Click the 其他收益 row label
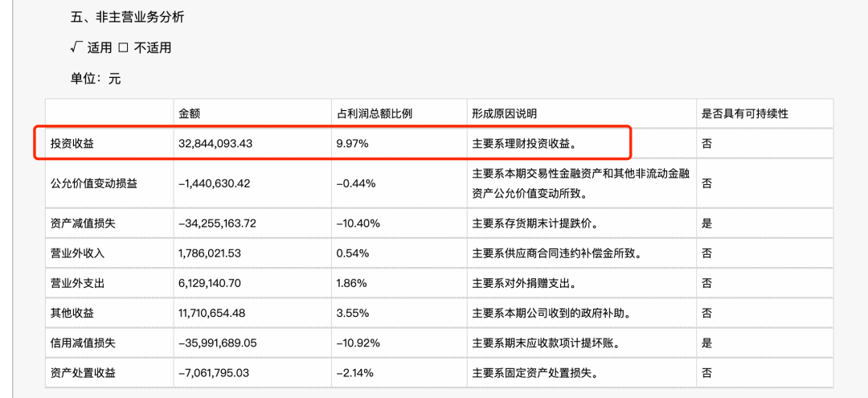The image size is (868, 398). tap(72, 313)
